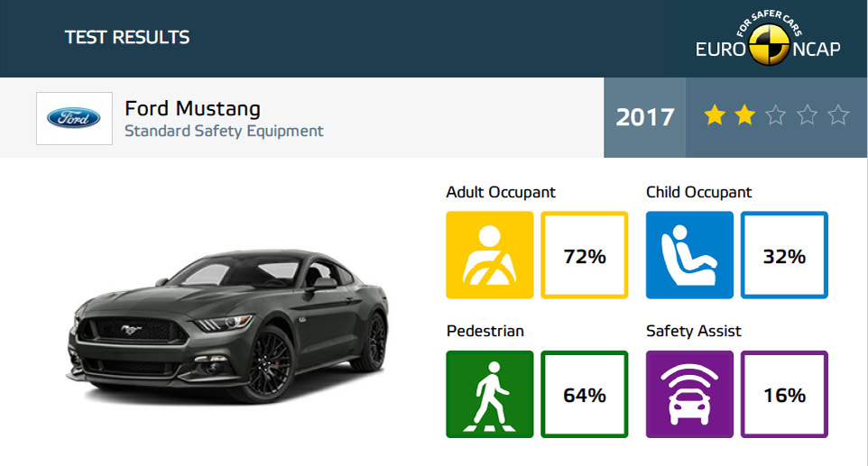868x466 pixels.
Task: Select the yellow Adult Occupant seatbelt icon
Action: [490, 255]
